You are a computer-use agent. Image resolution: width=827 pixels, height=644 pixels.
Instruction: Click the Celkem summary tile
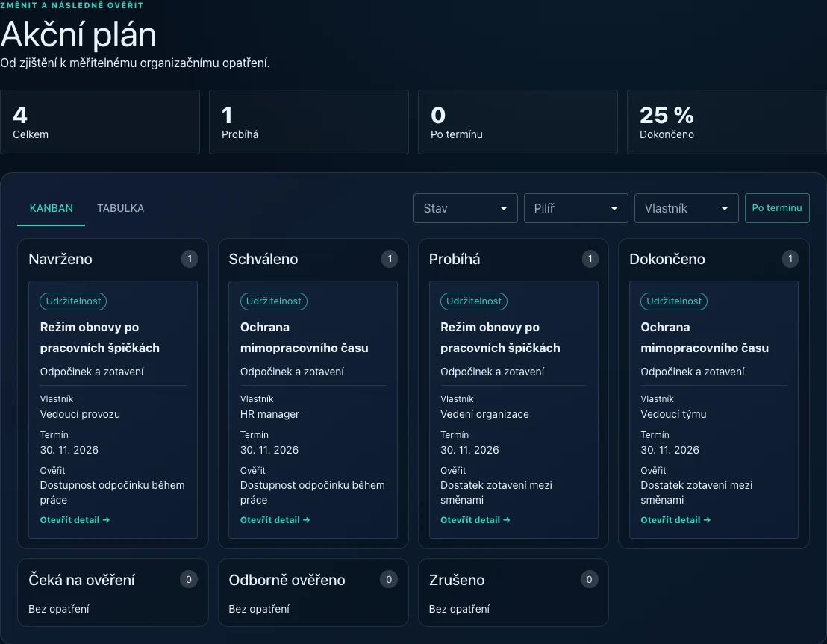(x=100, y=122)
